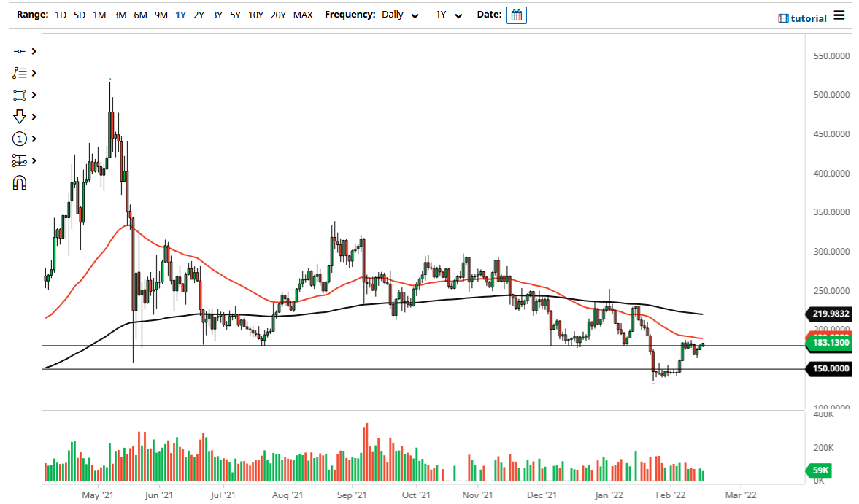Select the rectangle shape tool

(20, 95)
